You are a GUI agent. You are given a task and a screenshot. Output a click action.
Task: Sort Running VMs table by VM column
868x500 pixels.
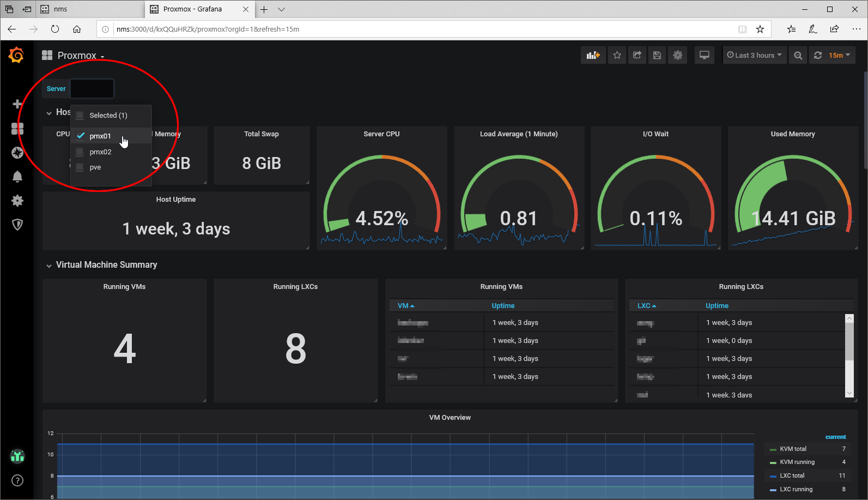tap(406, 306)
